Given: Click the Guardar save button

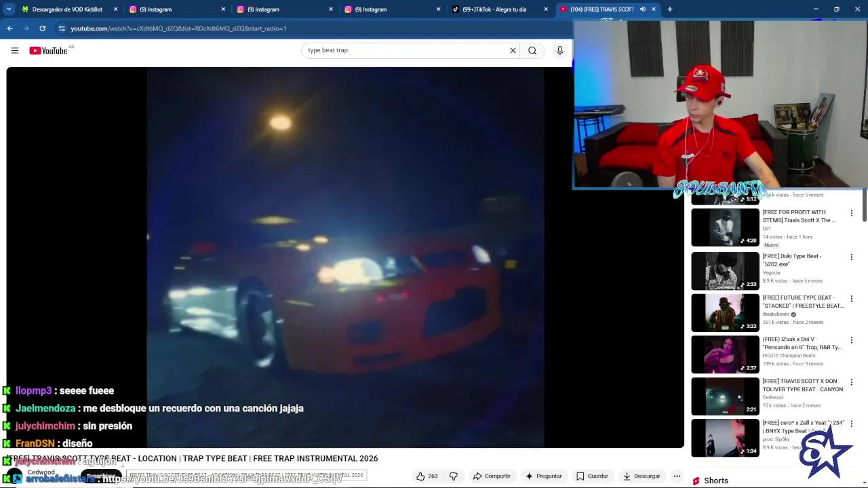Looking at the screenshot, I should coord(591,476).
